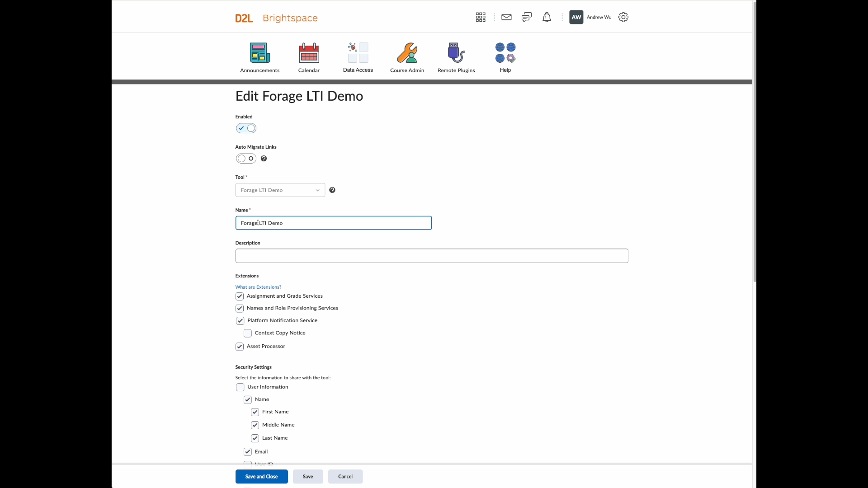Uncheck Platform Notification Service
868x488 pixels.
point(240,321)
